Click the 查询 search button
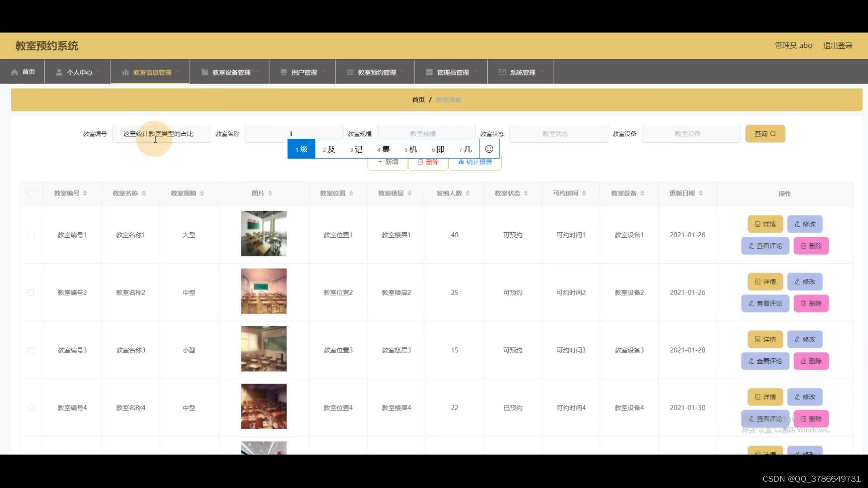 [x=765, y=134]
